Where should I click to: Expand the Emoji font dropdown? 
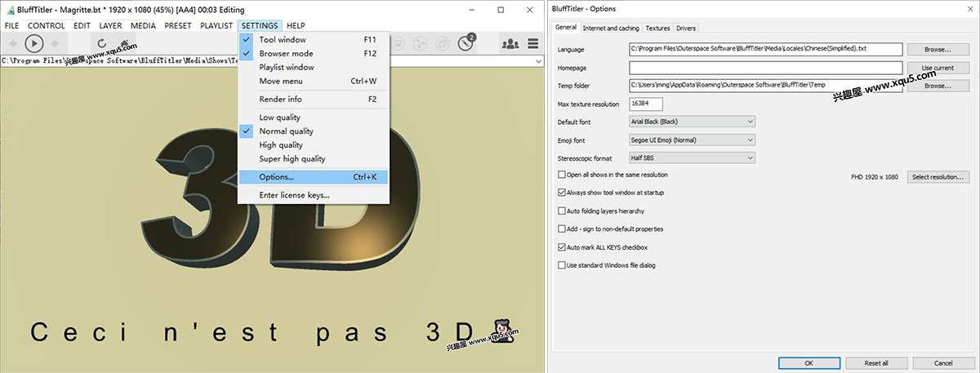pos(692,140)
